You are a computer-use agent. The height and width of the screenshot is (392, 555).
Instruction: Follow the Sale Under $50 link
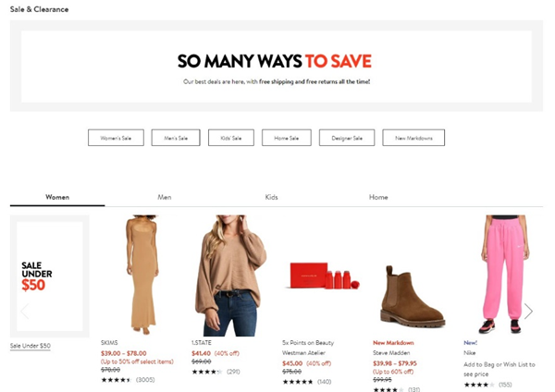(31, 346)
